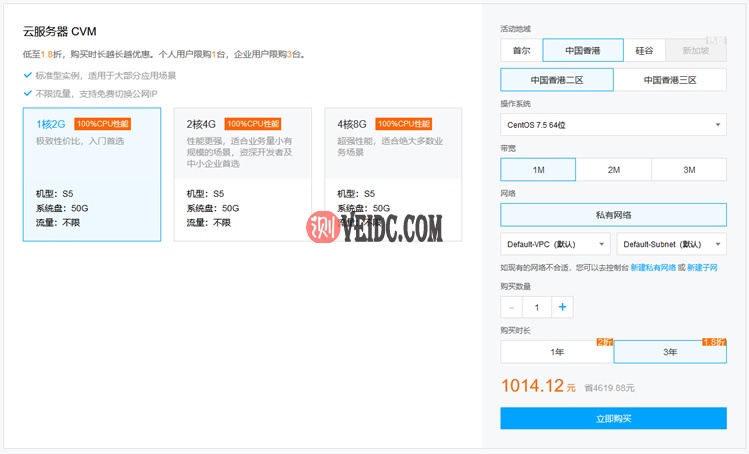Open the 新建私有网络 link
The width and height of the screenshot is (749, 454).
653,268
